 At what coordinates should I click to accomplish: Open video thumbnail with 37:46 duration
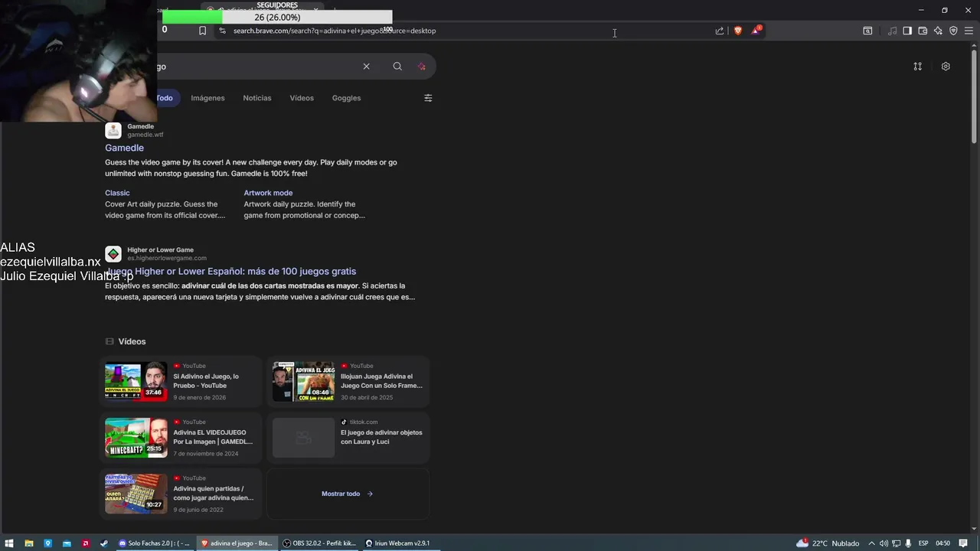click(x=136, y=381)
